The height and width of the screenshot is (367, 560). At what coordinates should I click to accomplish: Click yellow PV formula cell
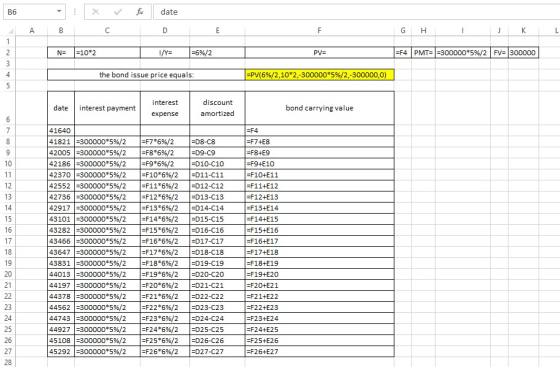point(320,75)
